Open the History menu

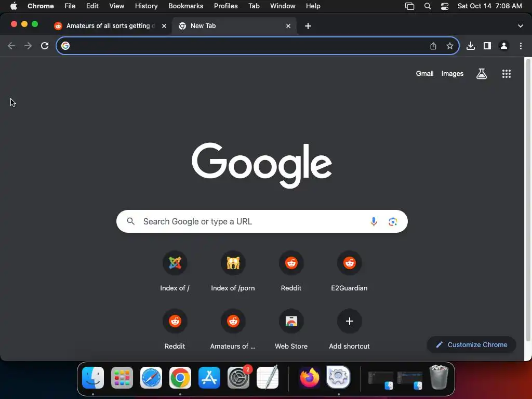[146, 6]
